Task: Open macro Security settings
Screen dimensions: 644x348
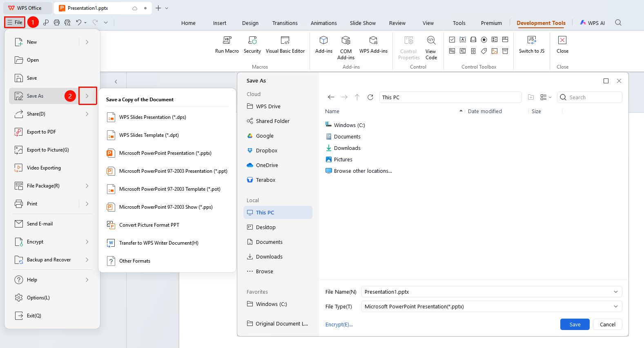Action: (252, 45)
